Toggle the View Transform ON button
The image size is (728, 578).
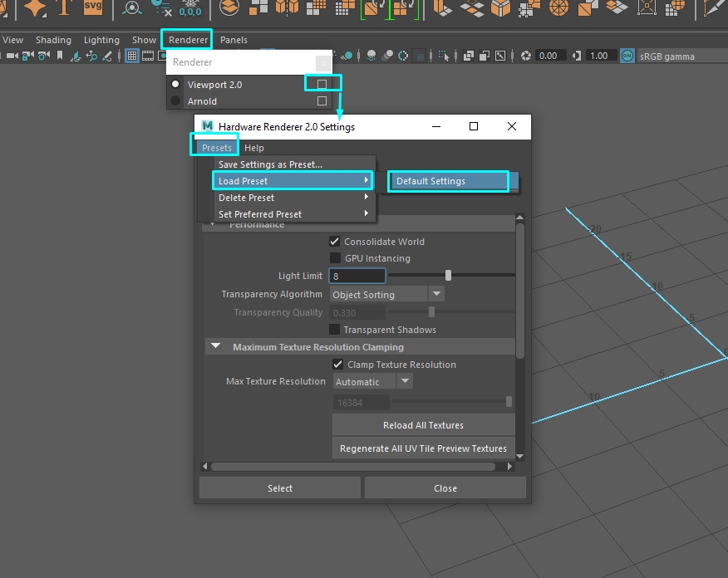627,56
